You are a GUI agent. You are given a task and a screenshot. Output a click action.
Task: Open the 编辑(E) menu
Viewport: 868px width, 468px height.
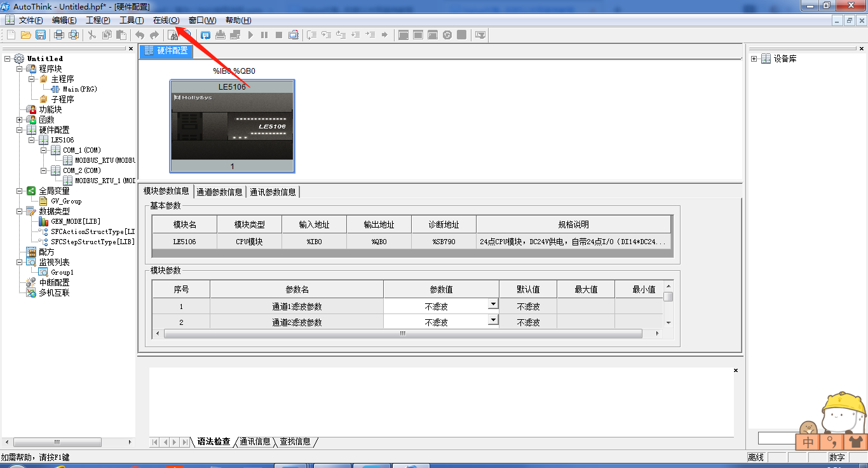pos(64,20)
